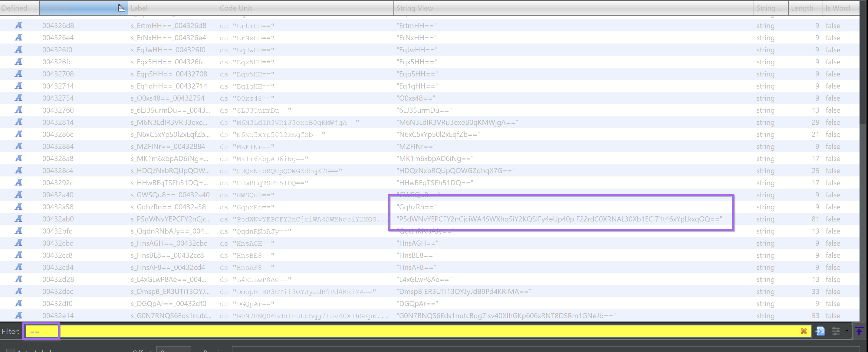Click the filter options settings icon
This screenshot has height=352, width=868.
pos(836,331)
